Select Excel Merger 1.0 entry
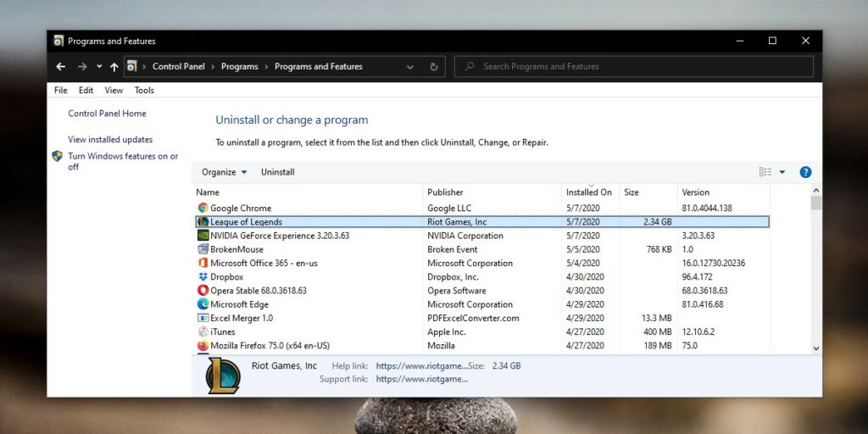The width and height of the screenshot is (868, 434). tap(242, 318)
